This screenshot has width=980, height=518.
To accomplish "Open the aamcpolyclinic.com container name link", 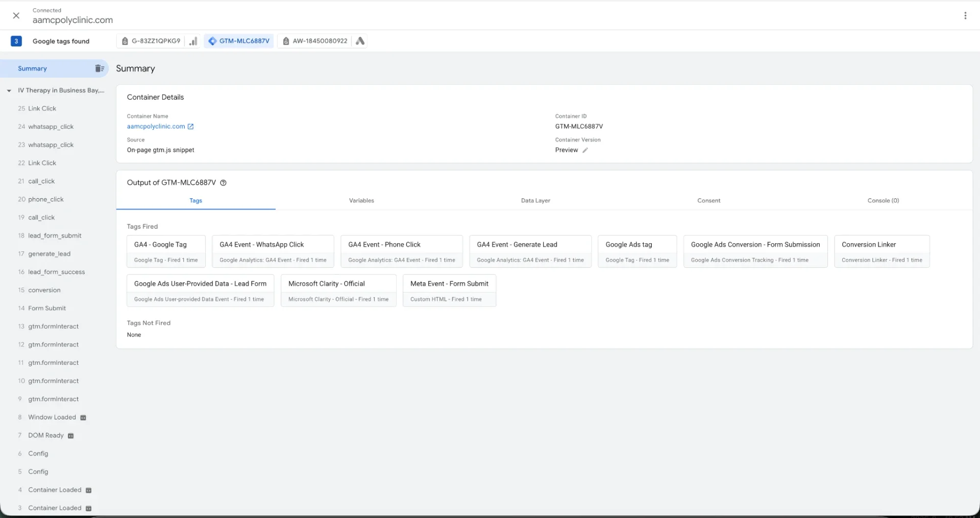I will [156, 127].
